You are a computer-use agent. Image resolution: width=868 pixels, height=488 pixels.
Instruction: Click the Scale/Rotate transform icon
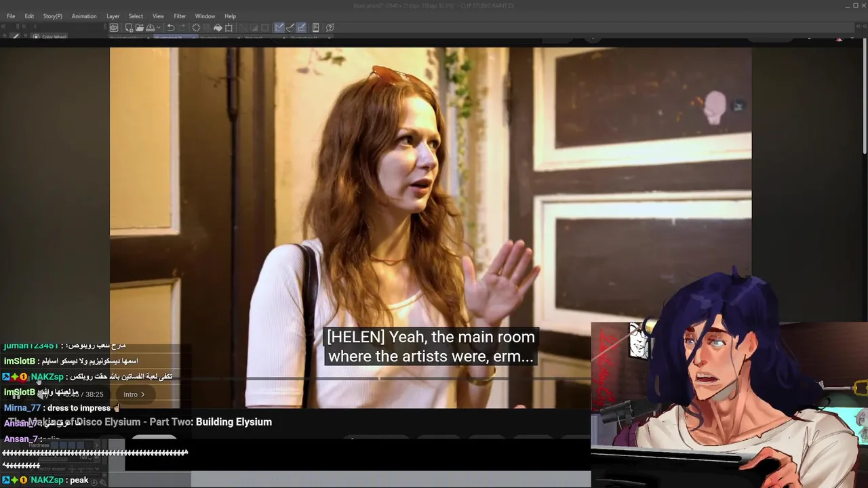pyautogui.click(x=229, y=28)
